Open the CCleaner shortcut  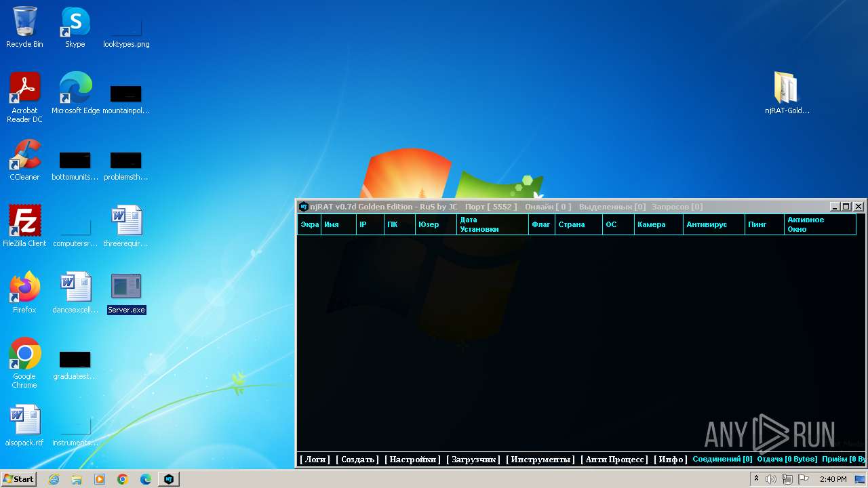pos(24,160)
